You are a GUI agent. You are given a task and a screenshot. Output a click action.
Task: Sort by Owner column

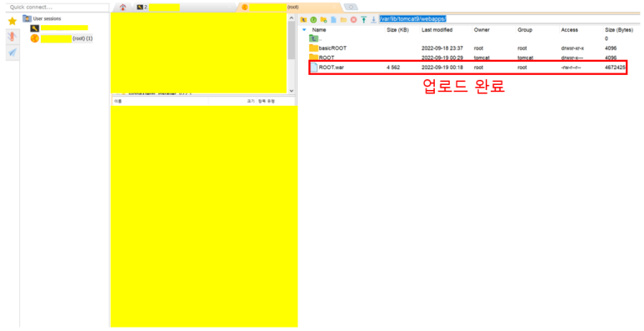click(x=482, y=30)
